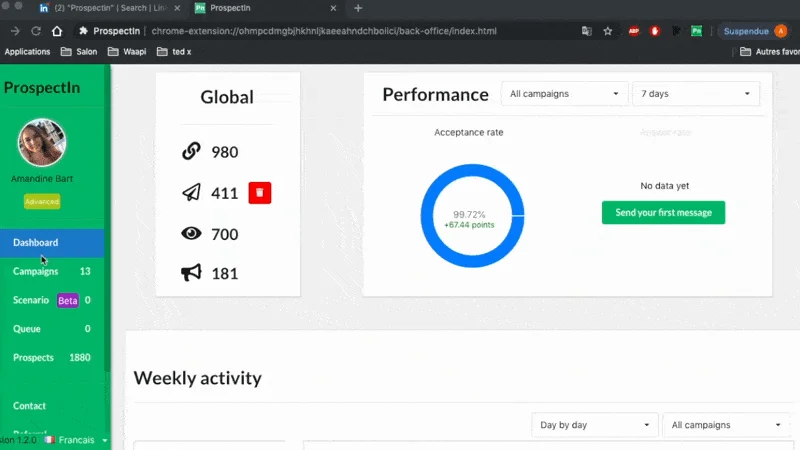Open the Autres favoris bookmarks folder

point(770,52)
